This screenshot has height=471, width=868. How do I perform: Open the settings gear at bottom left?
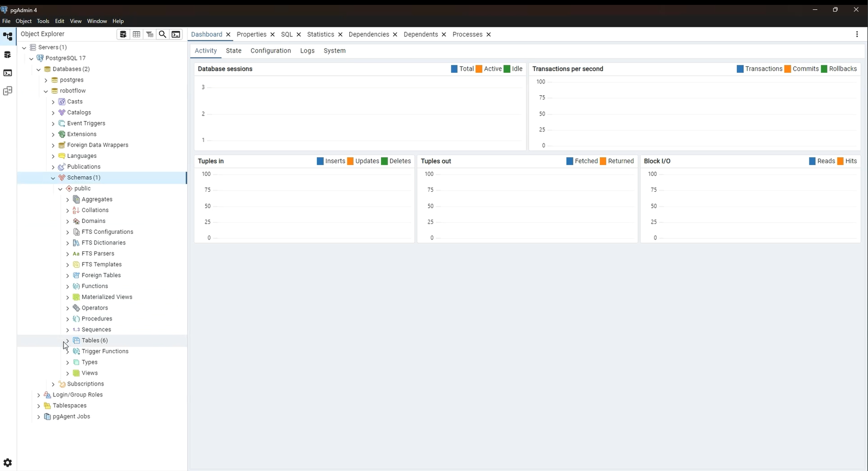point(8,463)
